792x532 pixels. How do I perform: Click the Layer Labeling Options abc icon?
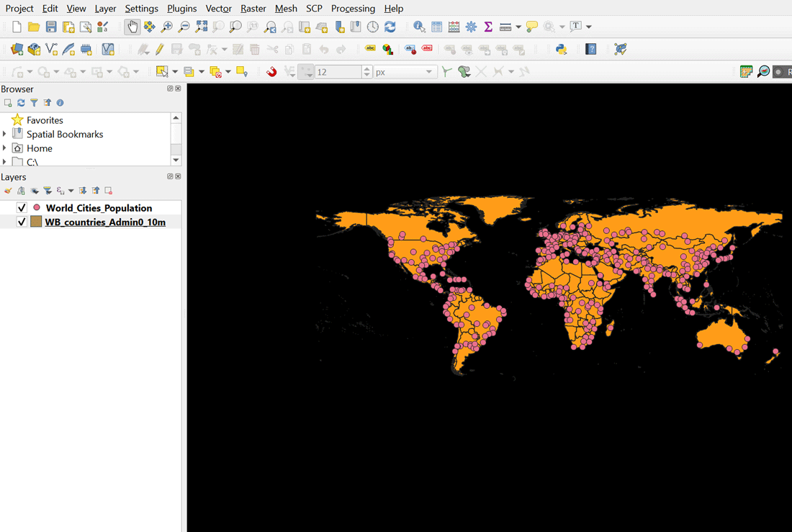(x=370, y=50)
